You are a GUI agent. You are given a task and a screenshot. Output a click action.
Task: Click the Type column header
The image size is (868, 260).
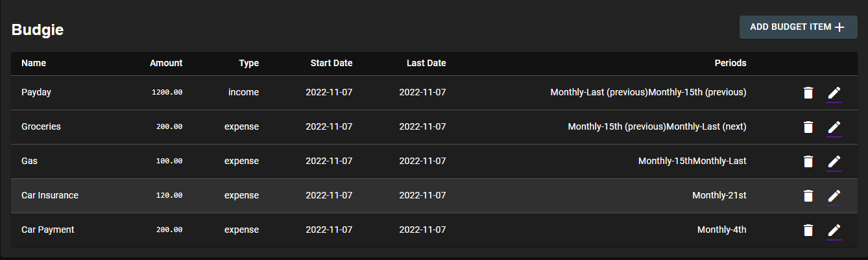(x=248, y=64)
